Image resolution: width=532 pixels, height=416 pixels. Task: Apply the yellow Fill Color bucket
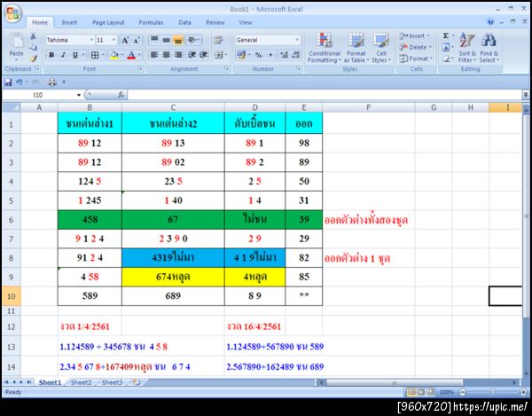(x=114, y=55)
